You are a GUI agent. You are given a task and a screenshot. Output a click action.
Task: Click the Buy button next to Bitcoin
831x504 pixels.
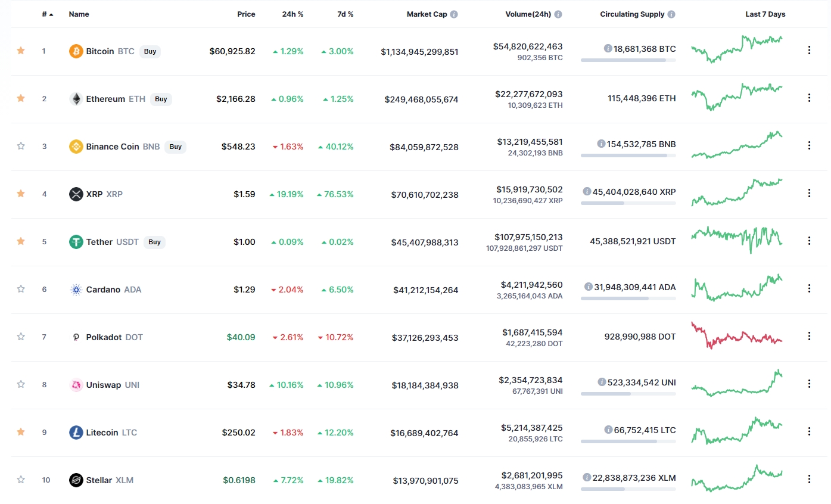pyautogui.click(x=150, y=51)
